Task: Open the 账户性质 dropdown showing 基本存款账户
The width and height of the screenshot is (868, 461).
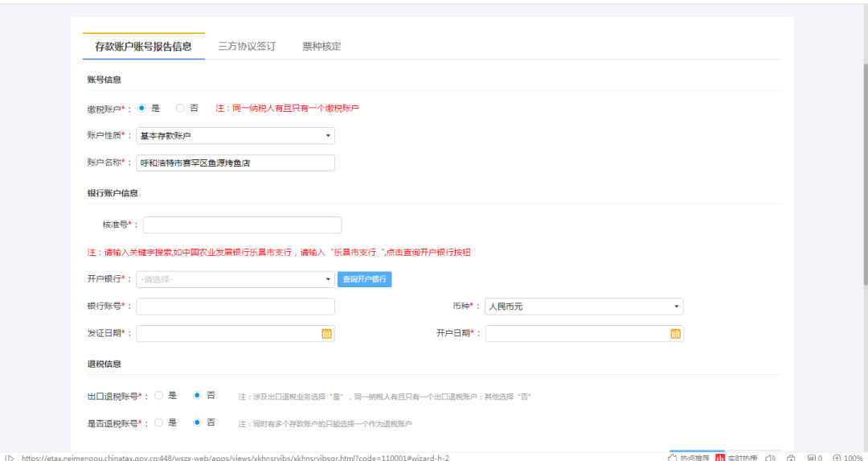Action: 235,136
